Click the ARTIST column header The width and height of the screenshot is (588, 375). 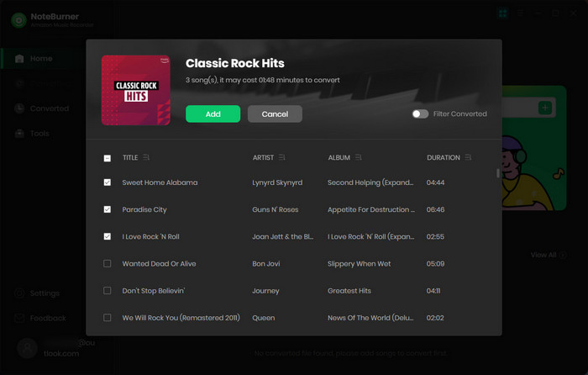[x=263, y=158]
